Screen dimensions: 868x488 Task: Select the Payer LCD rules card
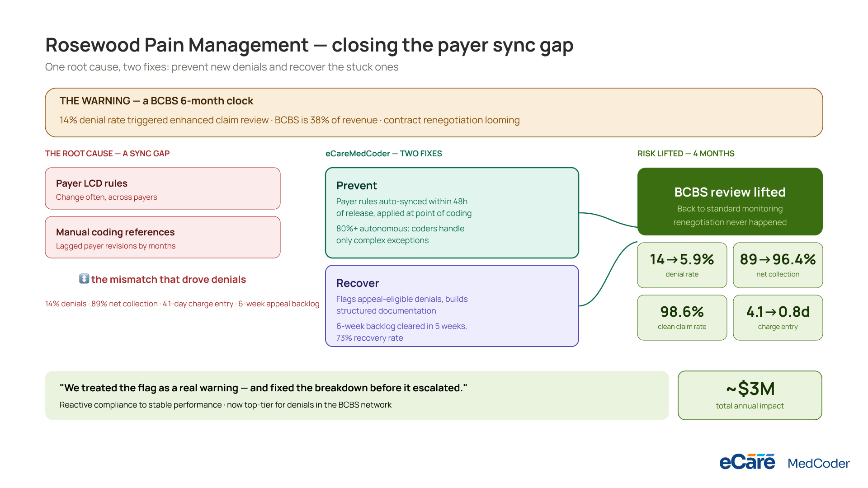tap(163, 188)
